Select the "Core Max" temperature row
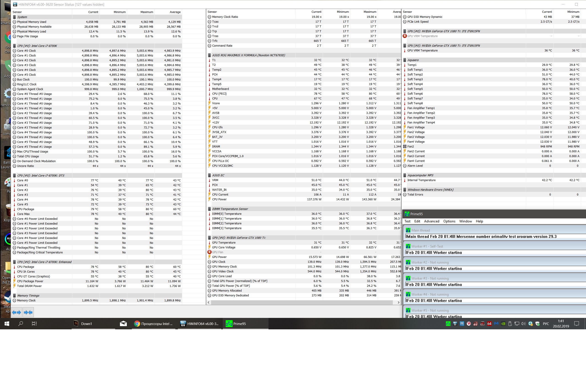 (97, 214)
